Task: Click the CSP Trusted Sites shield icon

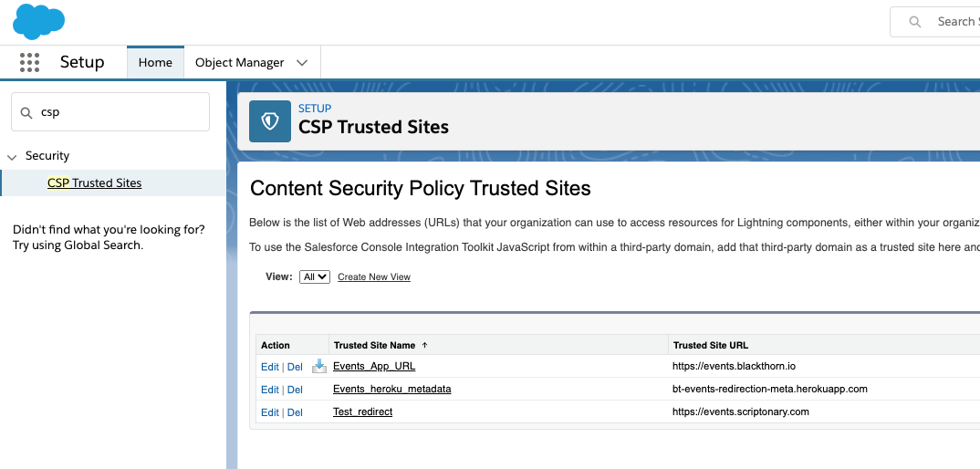Action: tap(270, 121)
